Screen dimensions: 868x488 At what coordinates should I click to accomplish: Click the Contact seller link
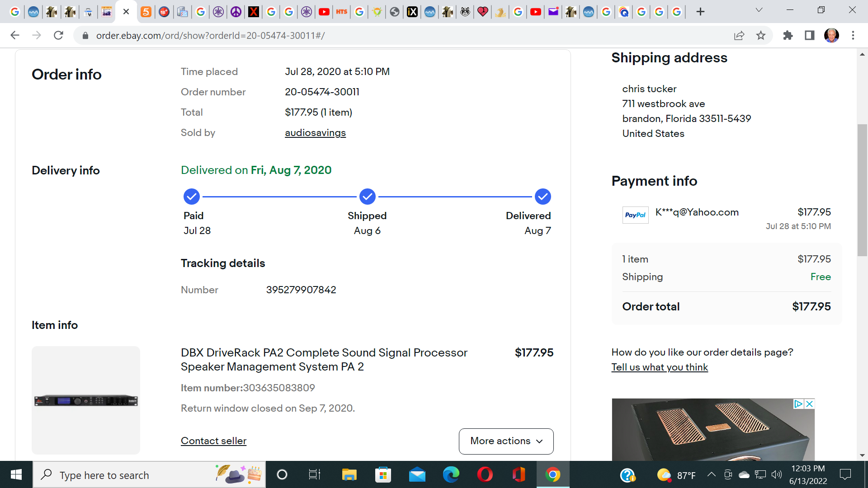pos(213,441)
